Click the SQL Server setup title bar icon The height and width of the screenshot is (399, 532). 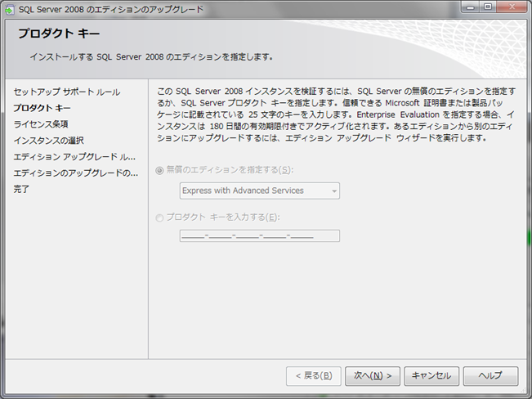pyautogui.click(x=10, y=10)
